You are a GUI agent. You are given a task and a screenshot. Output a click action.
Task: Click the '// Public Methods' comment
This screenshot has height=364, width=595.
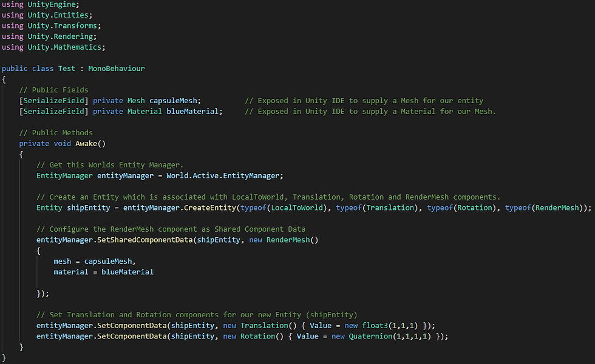[56, 133]
